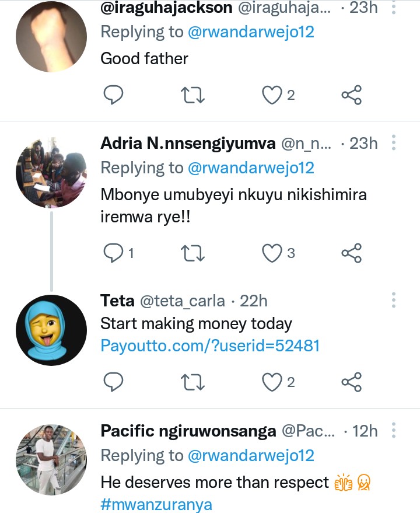Image resolution: width=420 pixels, height=513 pixels.
Task: Share the 'Good father' tweet
Action: tap(351, 95)
